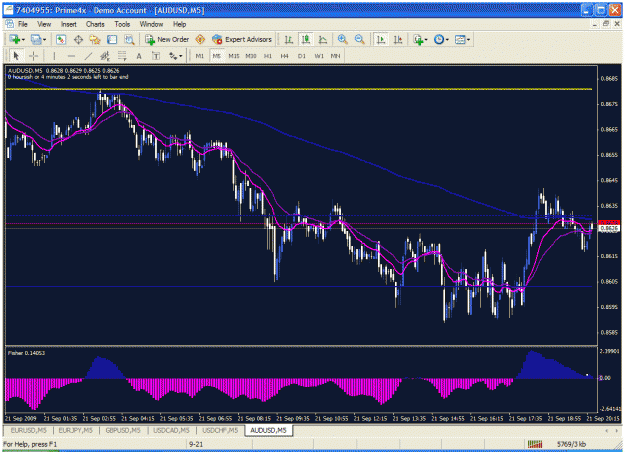Select the H4 timeframe
The image size is (625, 452).
tap(284, 56)
